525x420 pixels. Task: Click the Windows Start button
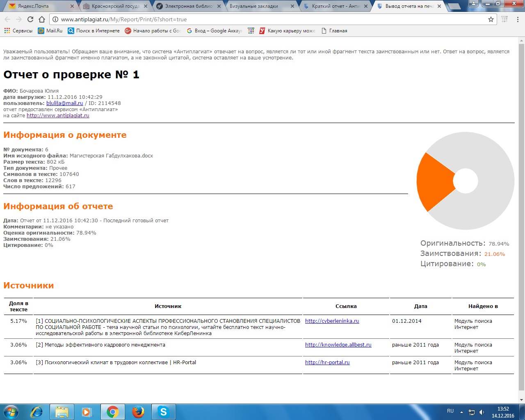click(11, 412)
